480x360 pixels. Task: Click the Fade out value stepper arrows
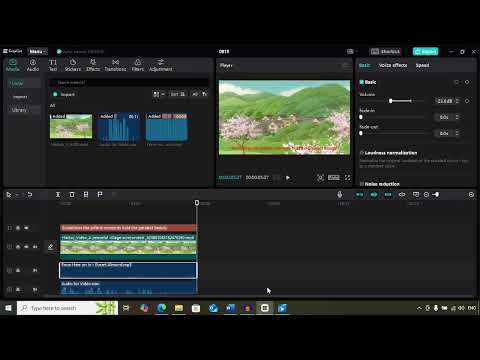click(457, 133)
